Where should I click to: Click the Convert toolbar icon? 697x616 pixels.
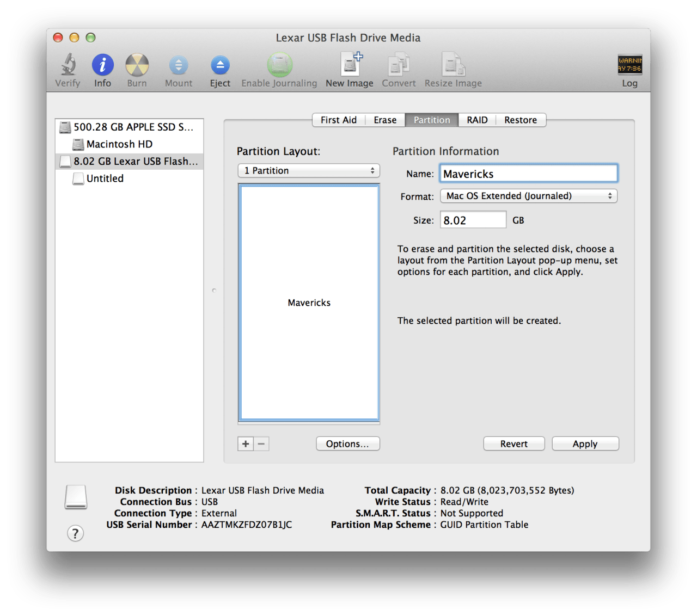(399, 65)
